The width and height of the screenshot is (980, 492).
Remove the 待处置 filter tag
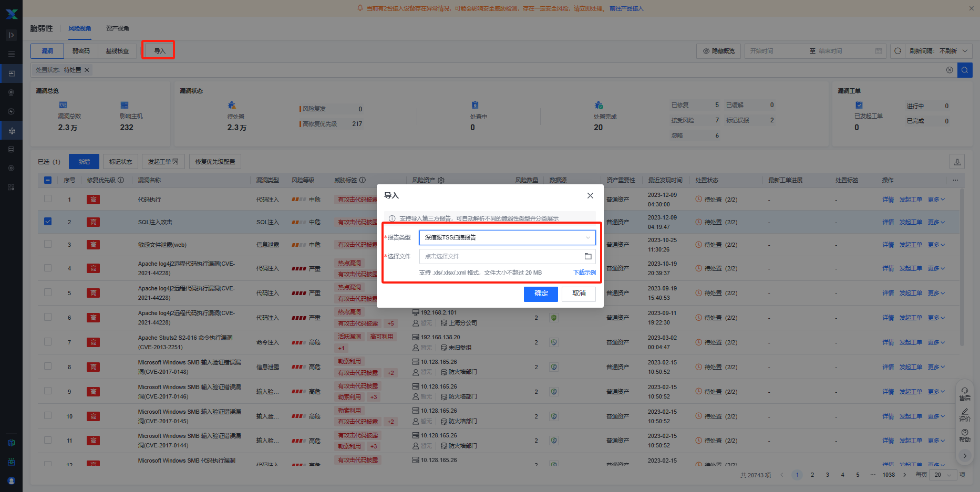[x=87, y=70]
